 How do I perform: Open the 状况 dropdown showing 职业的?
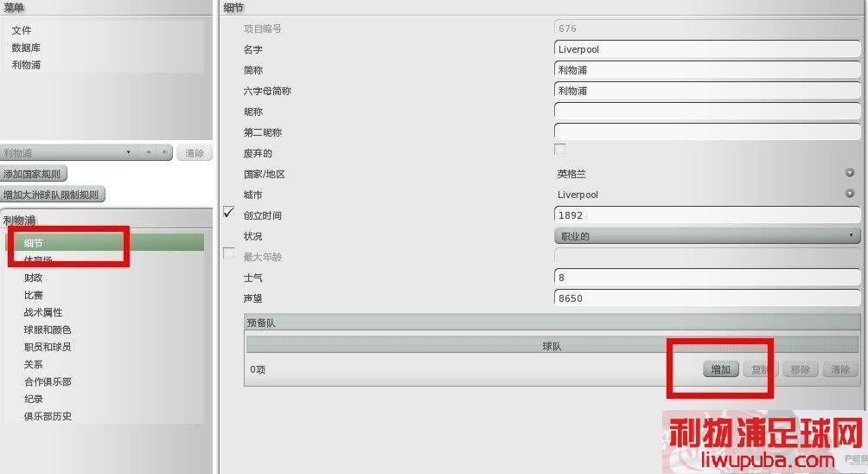(x=707, y=236)
